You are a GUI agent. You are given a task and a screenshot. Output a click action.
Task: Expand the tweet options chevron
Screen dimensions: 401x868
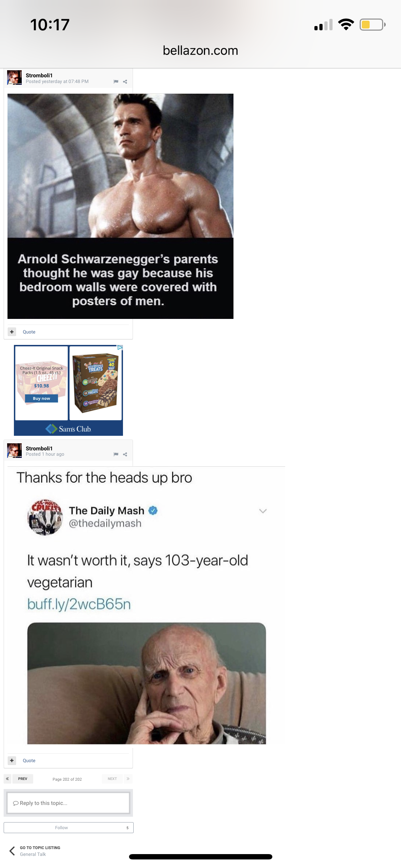tap(263, 511)
